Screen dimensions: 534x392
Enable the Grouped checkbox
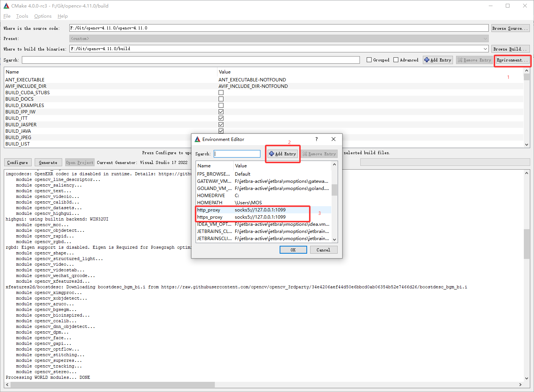(x=369, y=60)
